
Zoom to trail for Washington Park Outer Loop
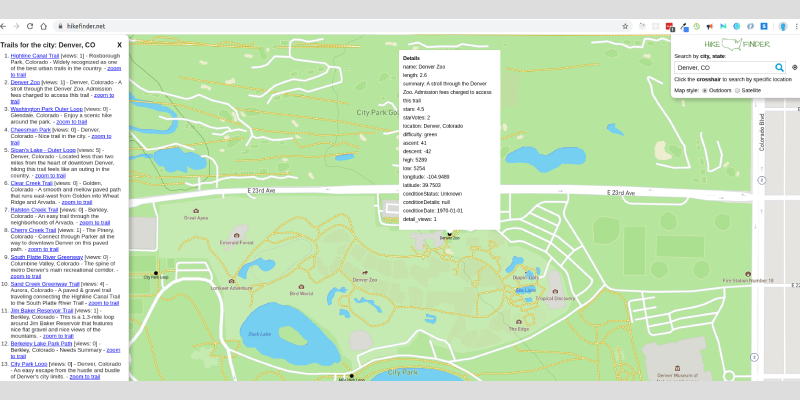click(x=71, y=122)
